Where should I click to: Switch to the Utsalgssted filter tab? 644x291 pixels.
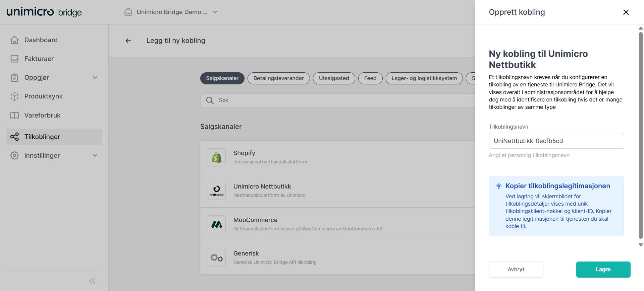coord(334,78)
